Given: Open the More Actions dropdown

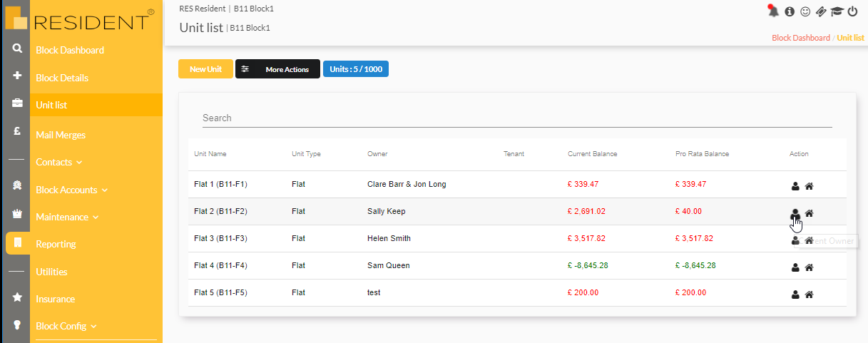Looking at the screenshot, I should click(277, 69).
